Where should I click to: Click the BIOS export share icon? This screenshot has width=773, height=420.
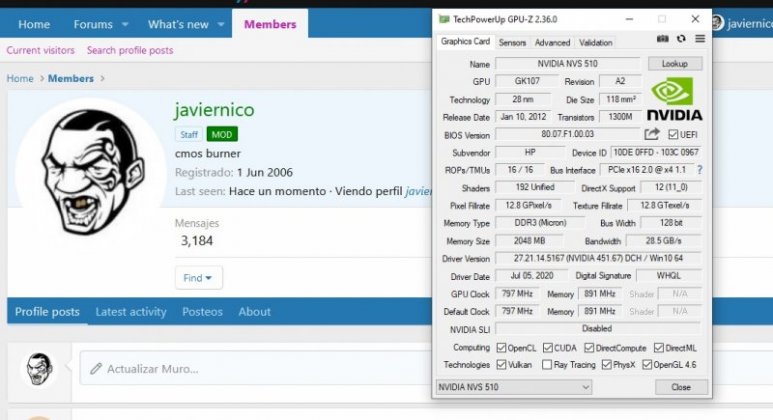[652, 134]
